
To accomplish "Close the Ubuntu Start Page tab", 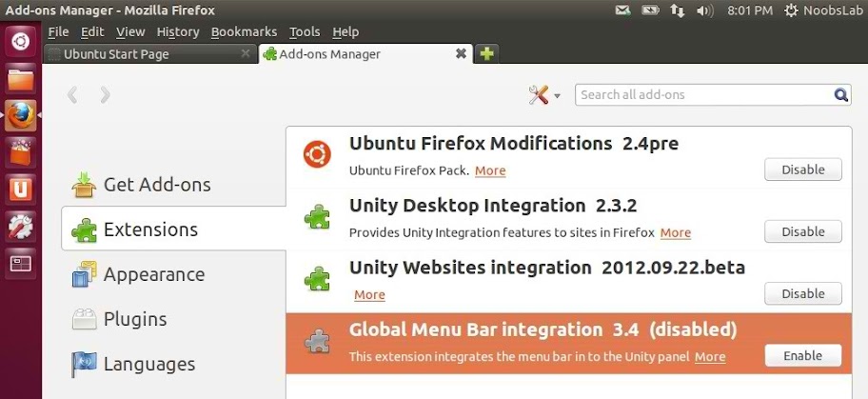I will point(246,53).
